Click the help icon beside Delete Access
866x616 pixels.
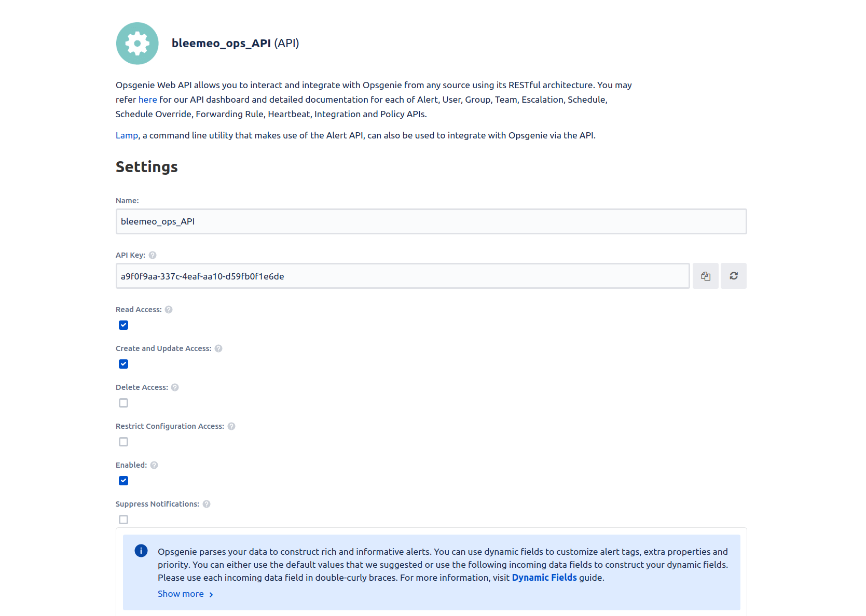pos(175,387)
